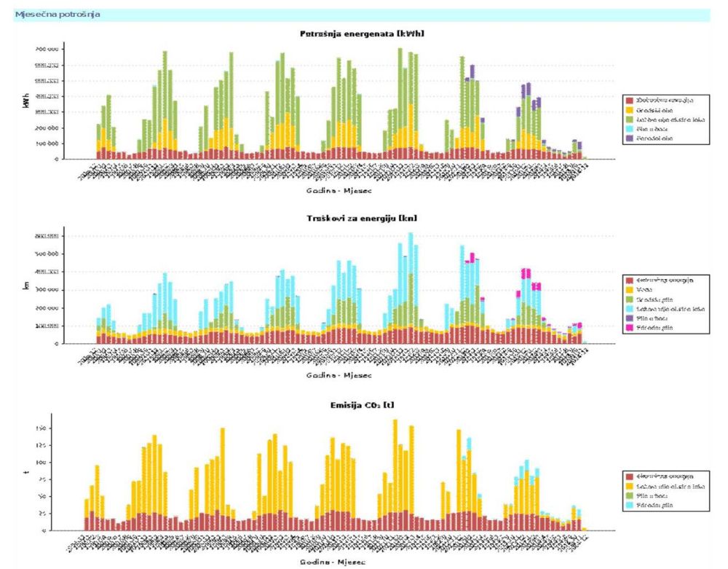Select yellow swatch in kWh consumption legend
This screenshot has height=569, width=728.
point(630,109)
